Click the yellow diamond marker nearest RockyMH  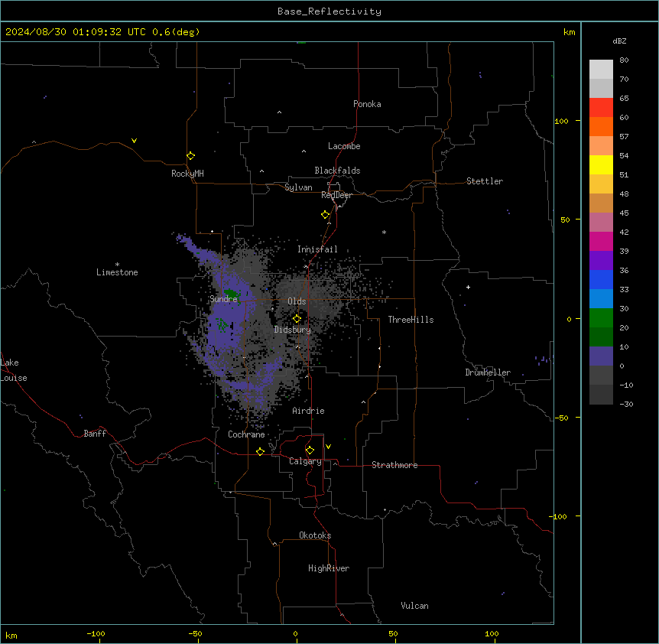[x=190, y=156]
